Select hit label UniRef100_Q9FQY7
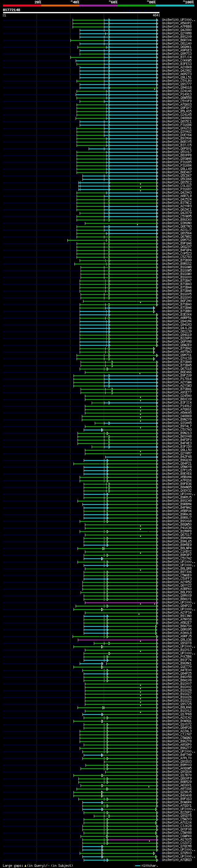 tap(177, 108)
